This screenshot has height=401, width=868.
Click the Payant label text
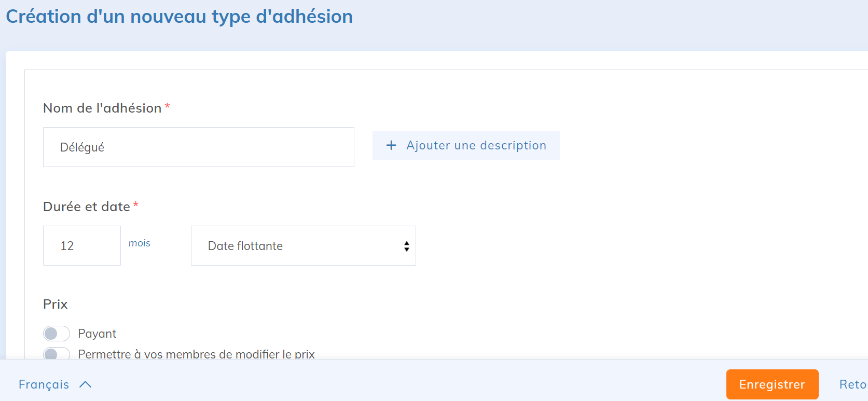97,334
